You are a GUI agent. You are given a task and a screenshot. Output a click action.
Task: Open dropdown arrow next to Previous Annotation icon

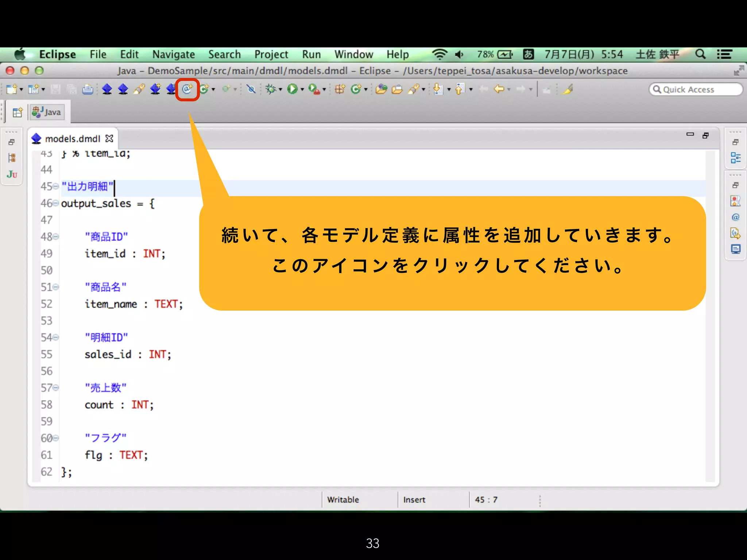pos(471,90)
